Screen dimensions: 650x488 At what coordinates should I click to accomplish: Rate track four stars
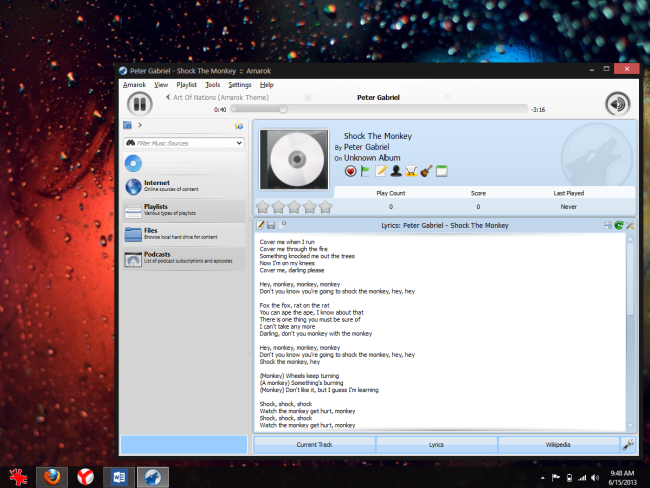[310, 206]
